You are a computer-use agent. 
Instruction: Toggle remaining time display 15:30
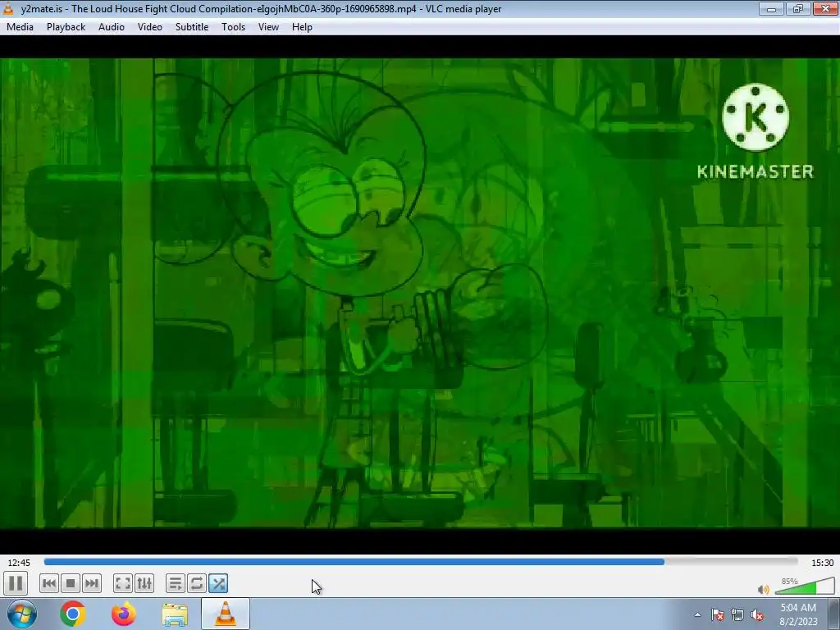coord(822,563)
